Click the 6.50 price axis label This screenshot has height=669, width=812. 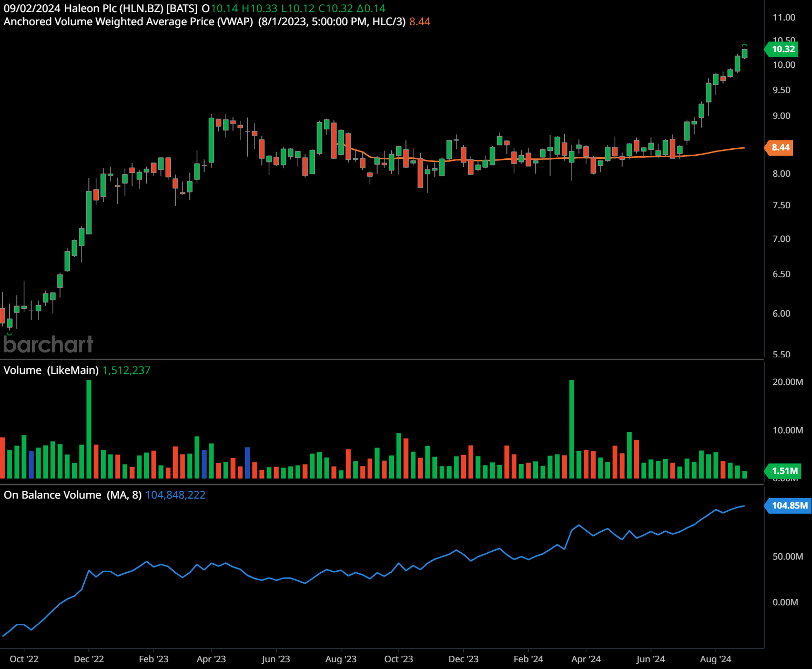781,274
